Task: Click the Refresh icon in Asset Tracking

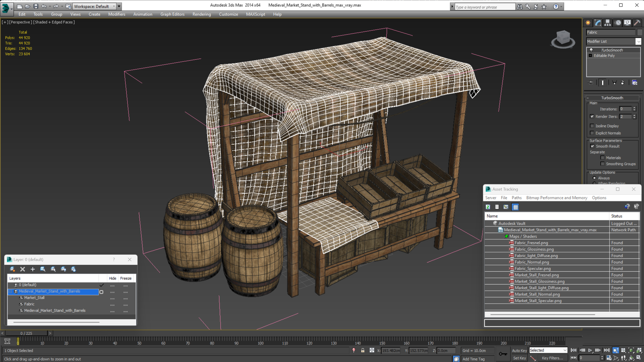Action: pyautogui.click(x=488, y=207)
